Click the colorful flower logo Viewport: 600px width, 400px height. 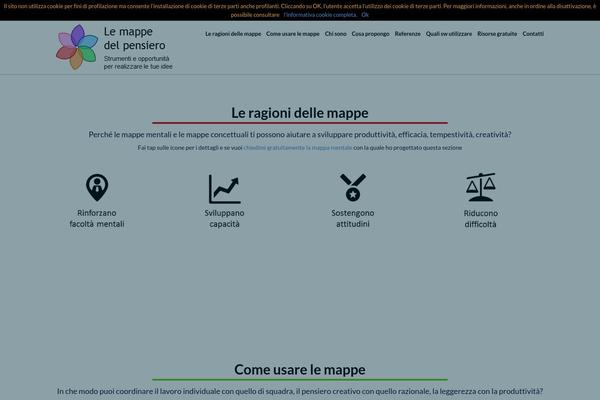(x=77, y=47)
